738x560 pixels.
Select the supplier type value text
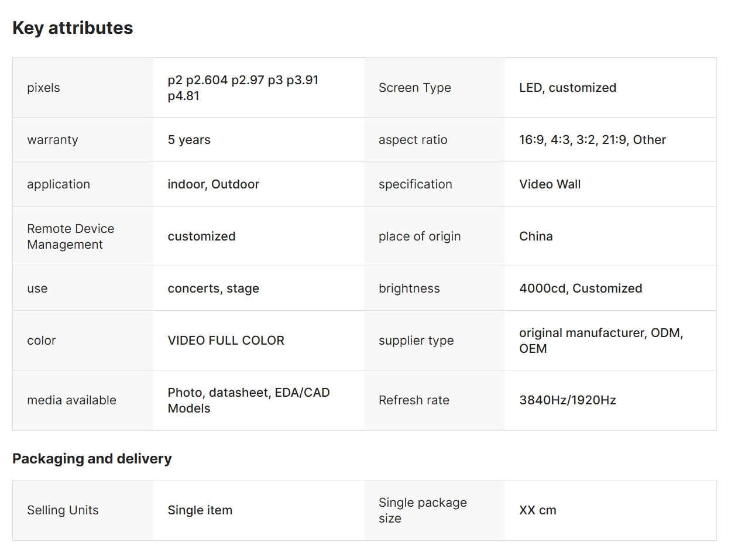[600, 341]
